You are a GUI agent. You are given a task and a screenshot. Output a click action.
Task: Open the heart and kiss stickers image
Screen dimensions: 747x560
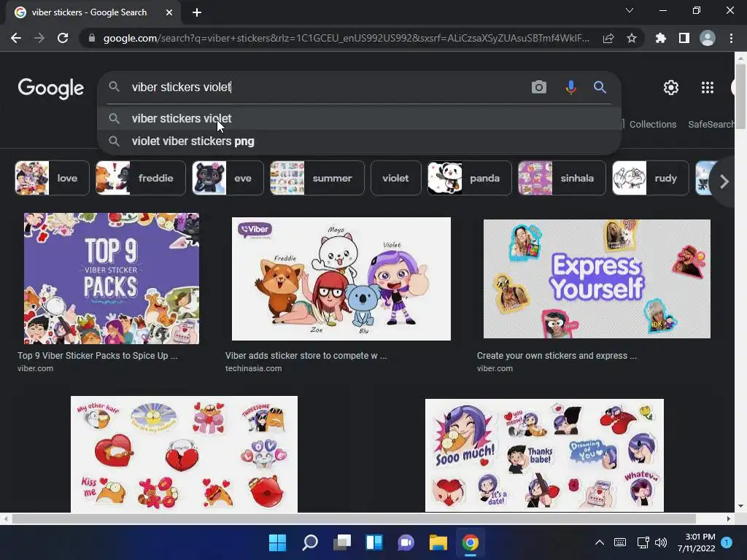point(184,454)
